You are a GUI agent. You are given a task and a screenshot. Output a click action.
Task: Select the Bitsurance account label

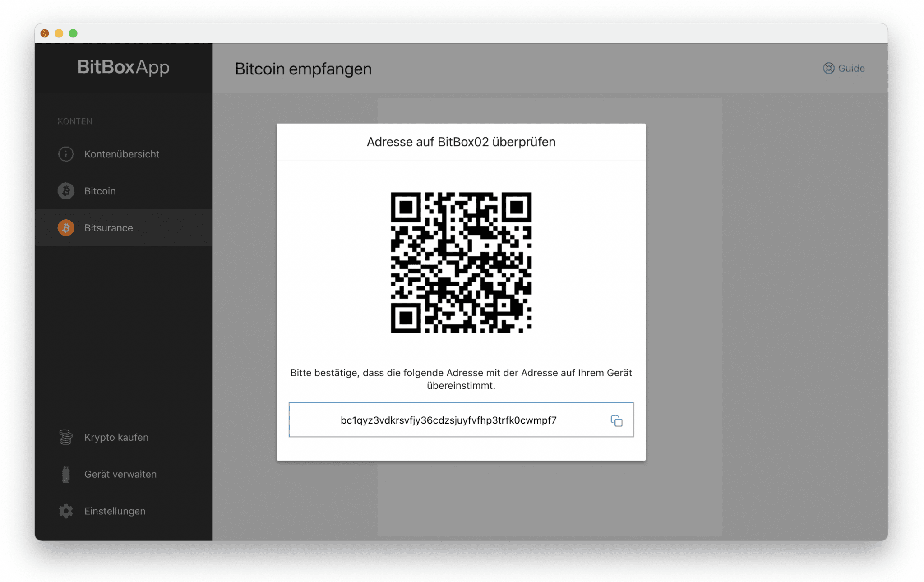[x=108, y=228]
